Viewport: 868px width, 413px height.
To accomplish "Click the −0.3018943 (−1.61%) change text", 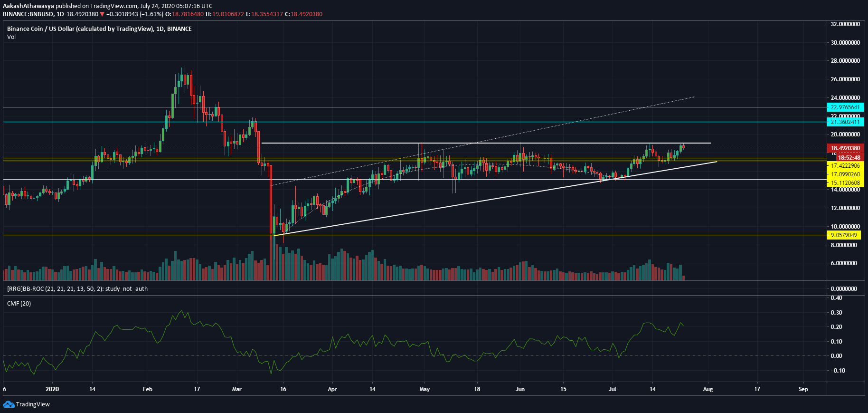I will coord(134,14).
